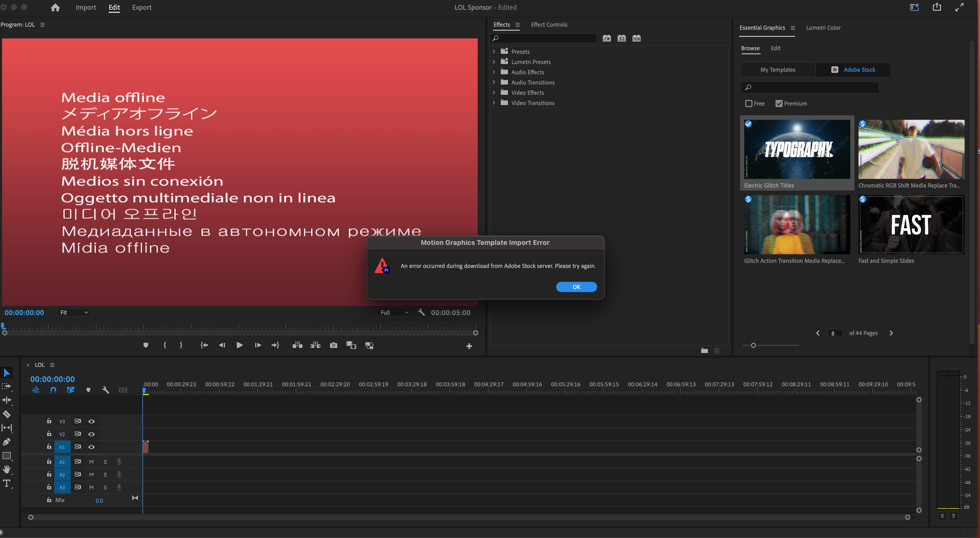
Task: Enable the Free checkbox
Action: tap(749, 104)
